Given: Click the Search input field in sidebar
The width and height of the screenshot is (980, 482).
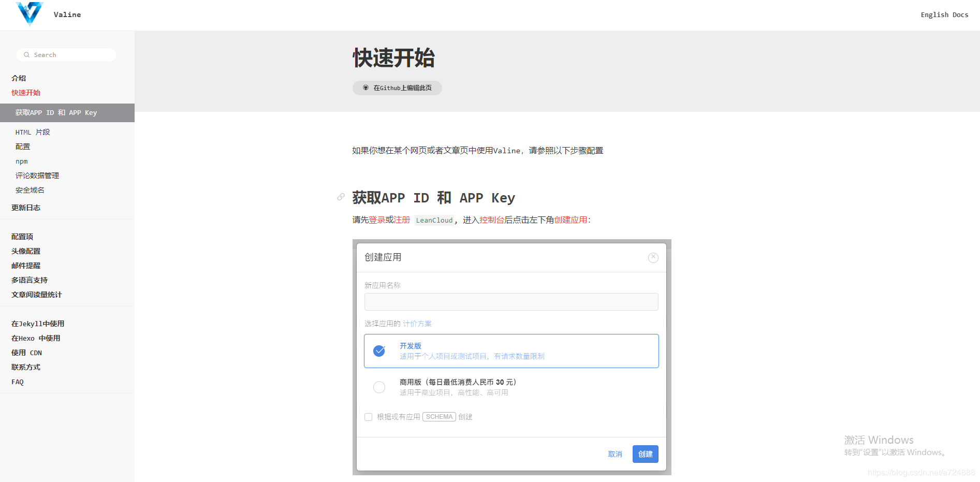Looking at the screenshot, I should point(66,54).
